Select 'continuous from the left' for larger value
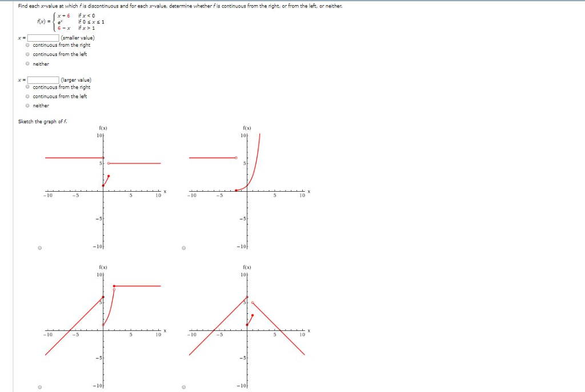585x392 pixels. coord(27,96)
